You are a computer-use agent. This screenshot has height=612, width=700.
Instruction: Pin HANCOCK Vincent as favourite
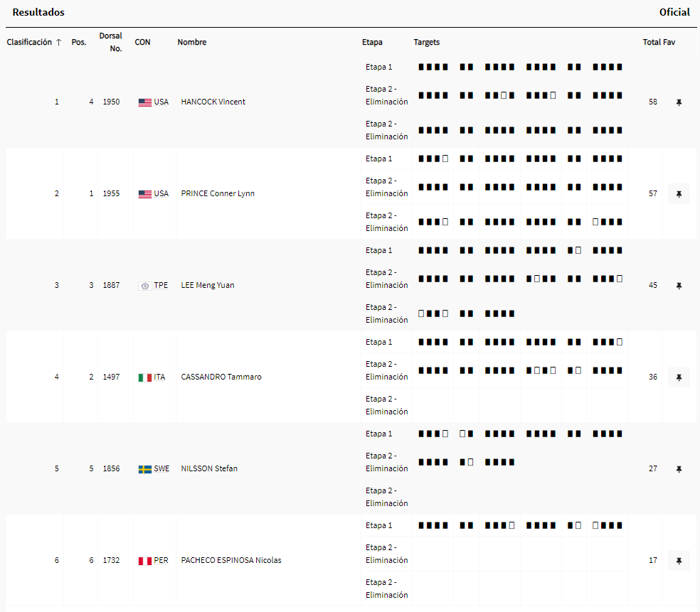point(679,102)
